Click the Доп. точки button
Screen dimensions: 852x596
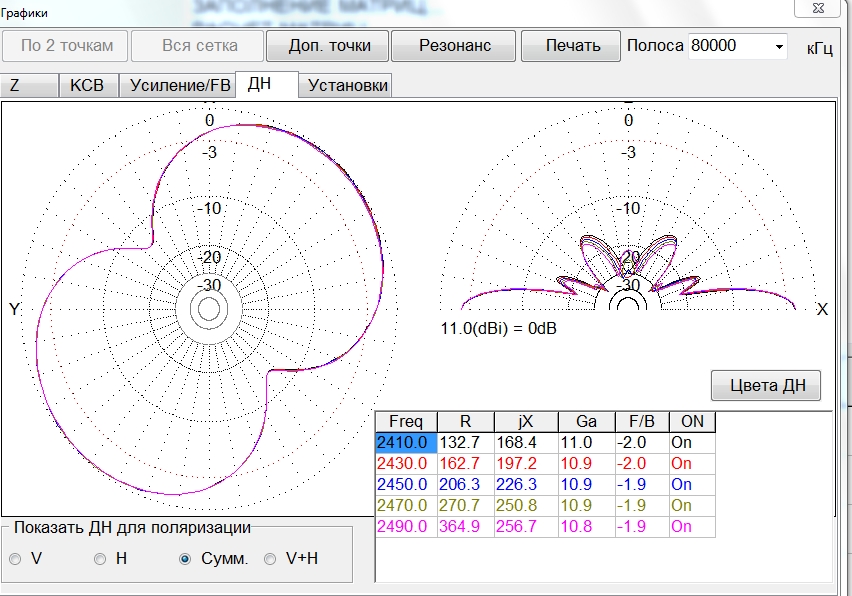329,46
